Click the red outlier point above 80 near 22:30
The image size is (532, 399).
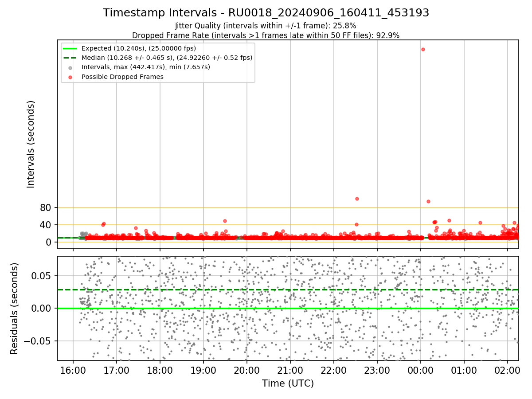357,199
